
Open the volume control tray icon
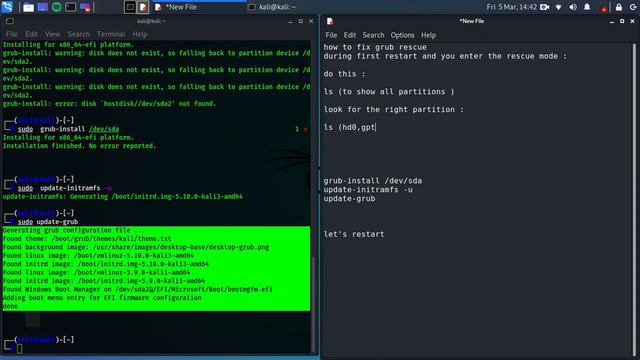coord(573,7)
